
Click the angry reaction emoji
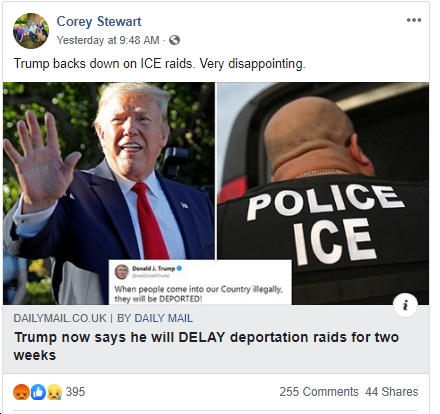click(x=21, y=392)
